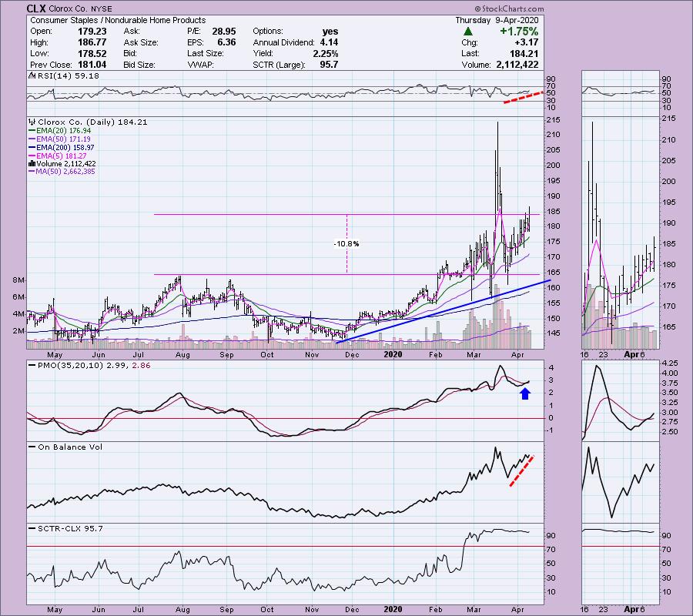This screenshot has height=616, width=693.
Task: Click the Consumer Staples sector text
Action: pos(64,20)
